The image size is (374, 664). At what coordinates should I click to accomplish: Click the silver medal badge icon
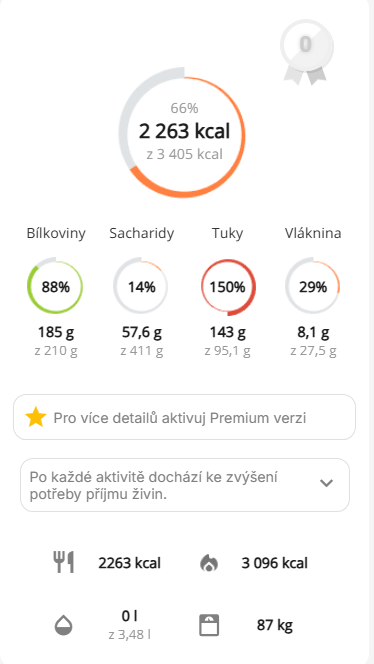pyautogui.click(x=306, y=52)
